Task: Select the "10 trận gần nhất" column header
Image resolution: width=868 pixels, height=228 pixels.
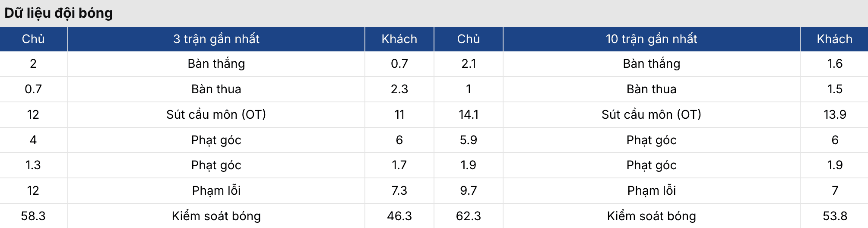Action: (x=651, y=39)
